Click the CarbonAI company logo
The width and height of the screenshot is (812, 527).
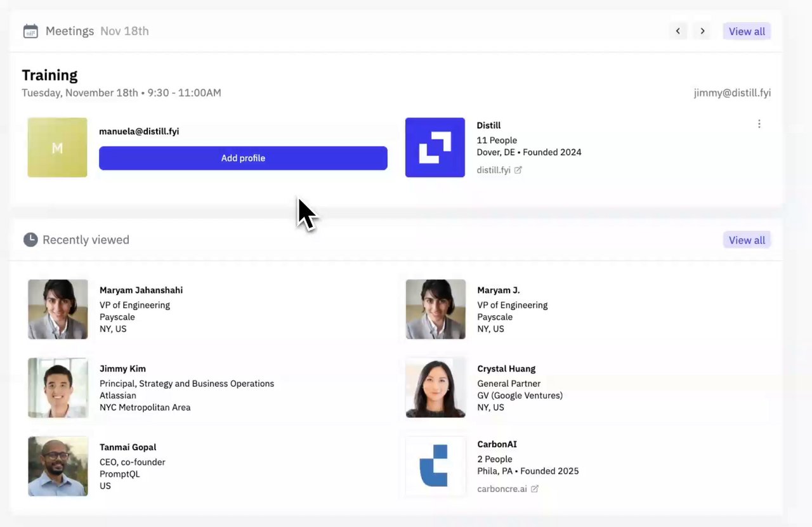click(x=435, y=466)
